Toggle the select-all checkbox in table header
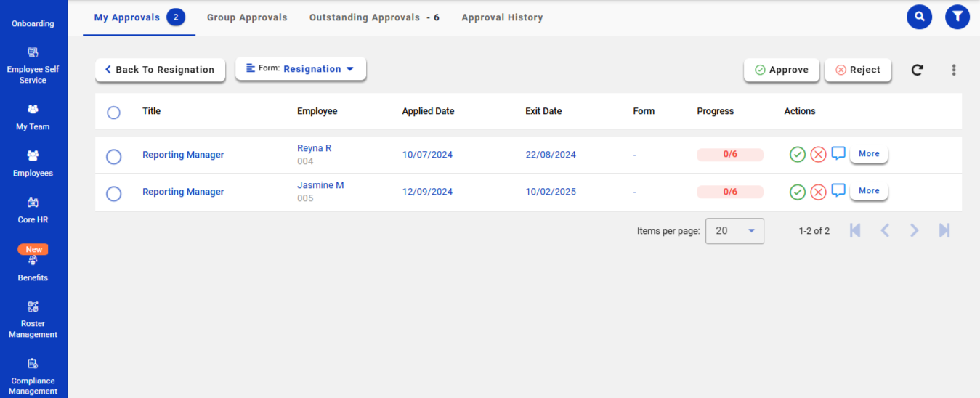Viewport: 980px width, 398px height. click(113, 113)
